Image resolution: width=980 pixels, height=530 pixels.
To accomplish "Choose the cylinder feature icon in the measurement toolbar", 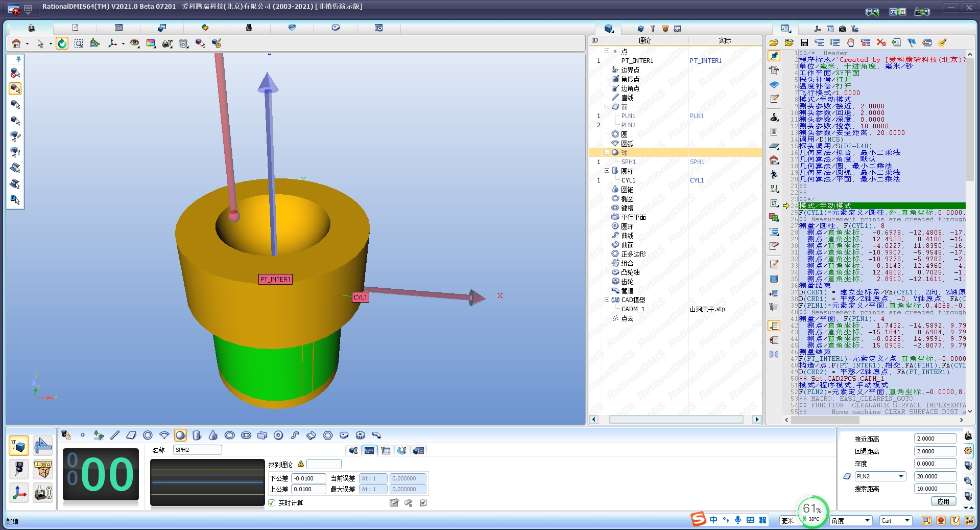I will pyautogui.click(x=197, y=435).
